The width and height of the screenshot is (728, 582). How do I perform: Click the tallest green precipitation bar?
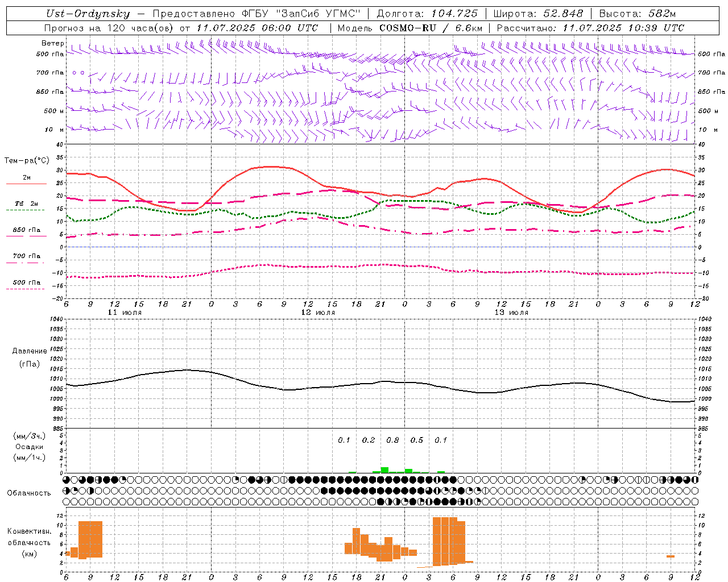(384, 470)
